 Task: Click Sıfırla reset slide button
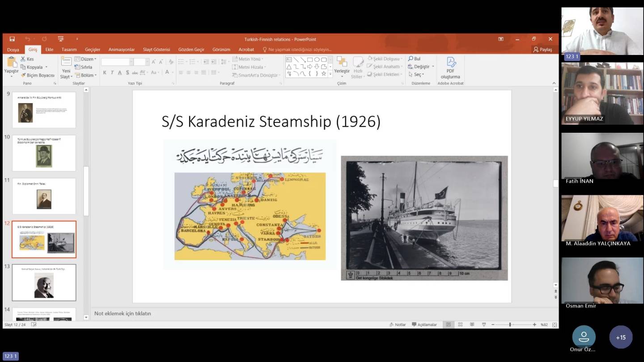pyautogui.click(x=83, y=67)
